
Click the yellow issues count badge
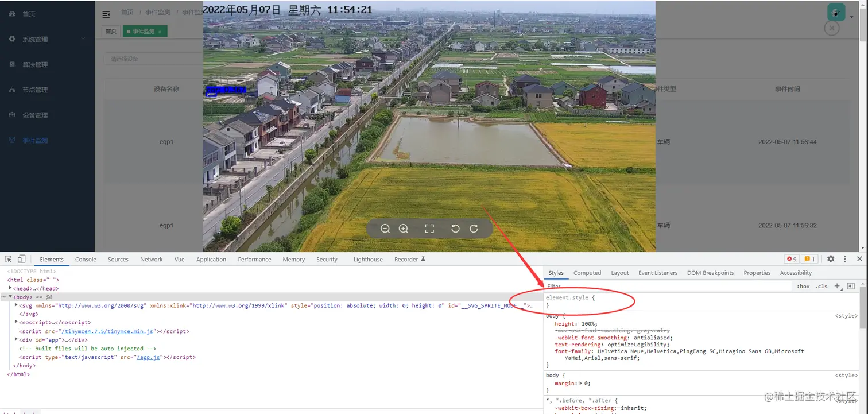(x=809, y=259)
